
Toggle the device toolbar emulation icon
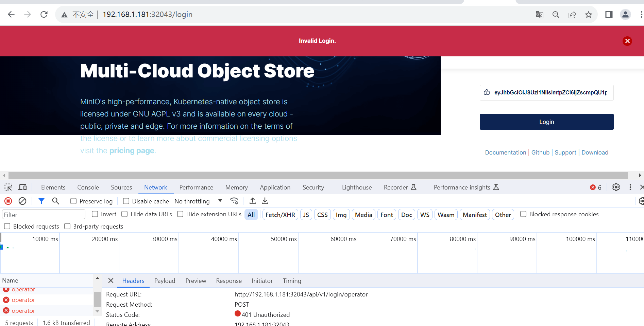(22, 187)
